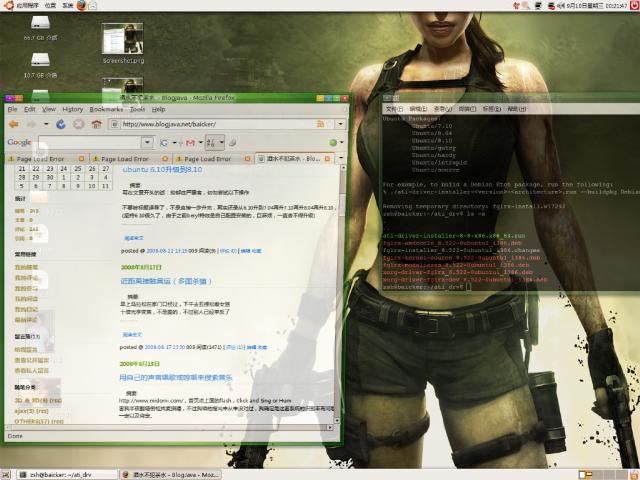
Task: Click the Stop loading icon in Firefox
Action: (78, 124)
